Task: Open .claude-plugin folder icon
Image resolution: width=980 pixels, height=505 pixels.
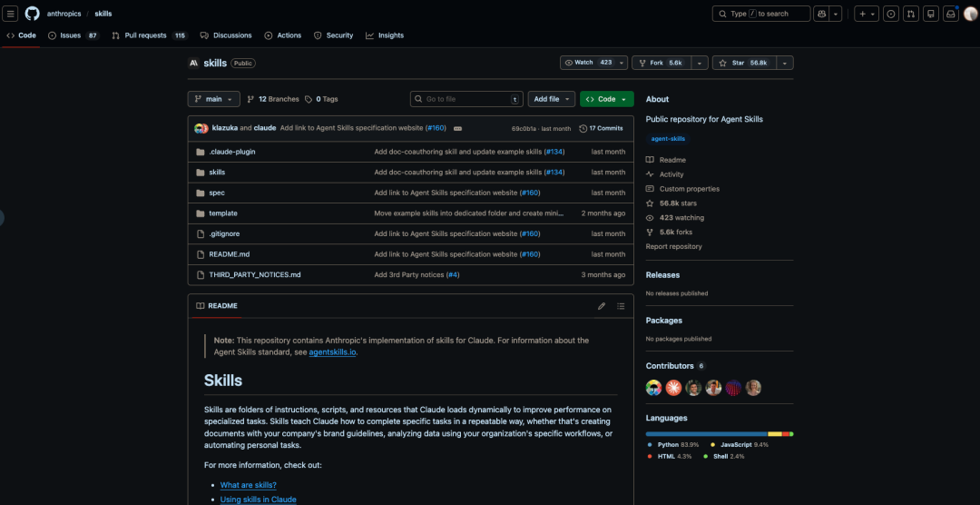Action: coord(201,152)
